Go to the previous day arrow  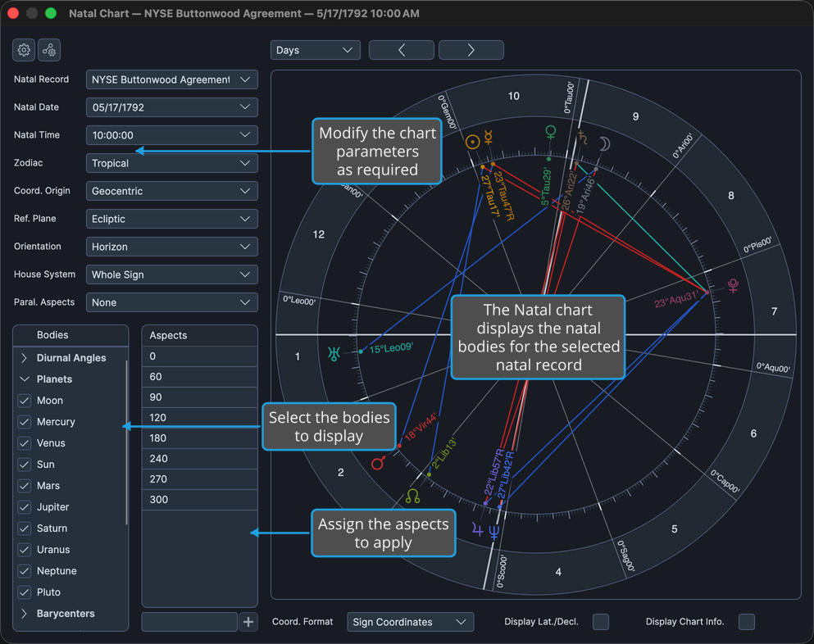[402, 50]
